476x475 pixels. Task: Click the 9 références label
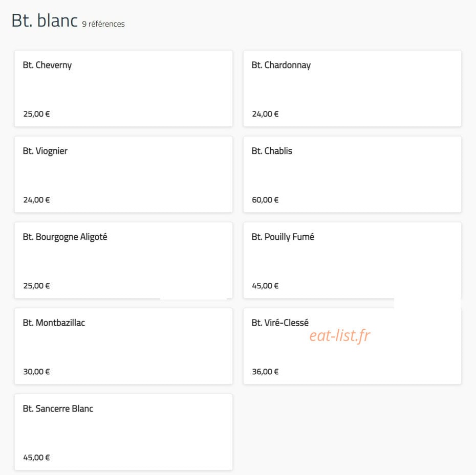coord(103,24)
